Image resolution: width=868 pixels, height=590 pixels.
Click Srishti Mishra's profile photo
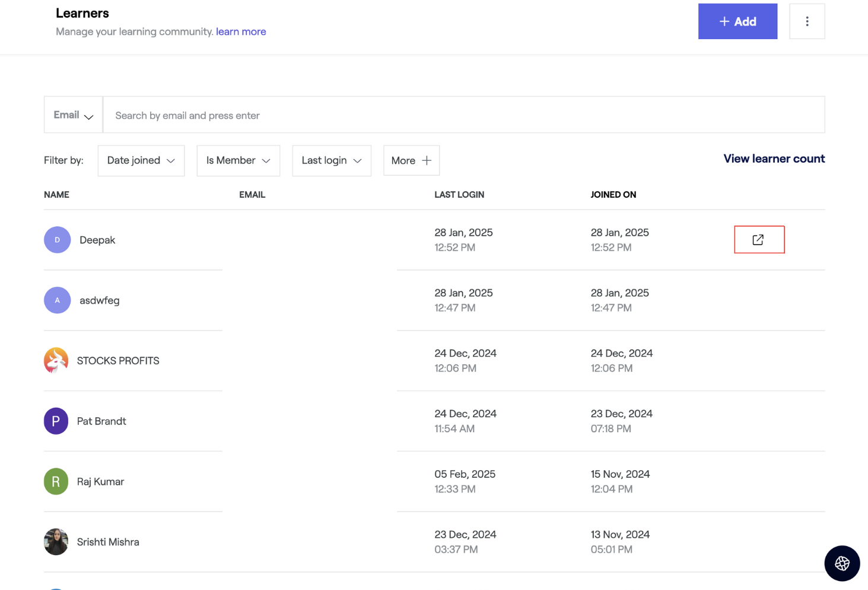coord(56,542)
